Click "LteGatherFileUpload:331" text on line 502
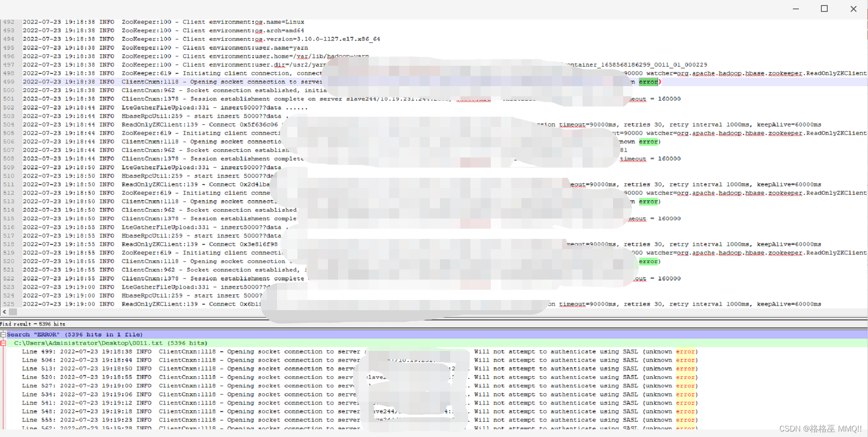 pos(165,108)
